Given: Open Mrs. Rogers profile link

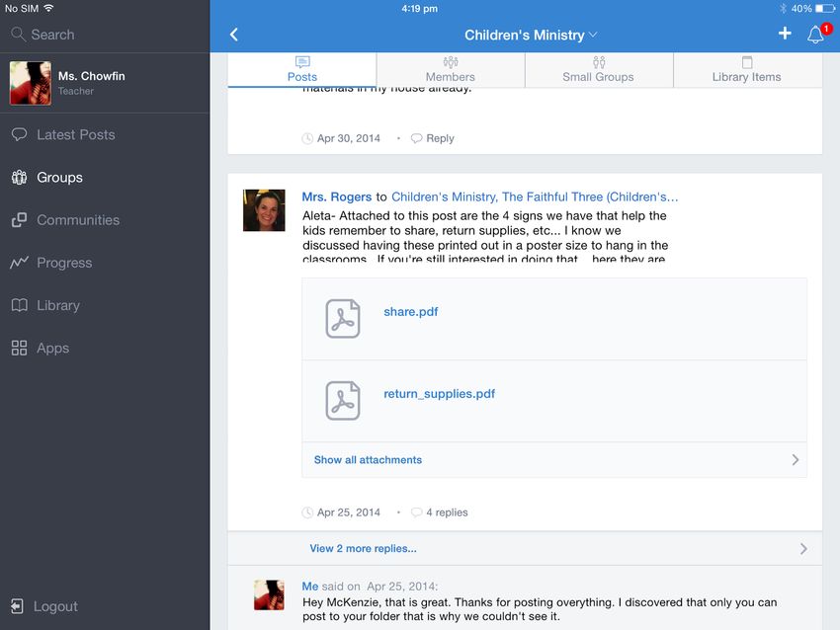Looking at the screenshot, I should click(x=336, y=197).
